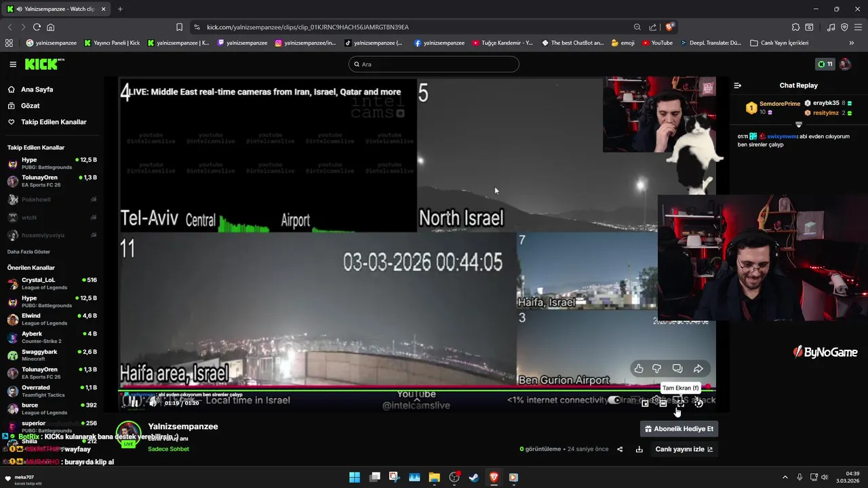Image resolution: width=868 pixels, height=488 pixels.
Task: Open Yayıncı Paneli | Kick bookmark
Action: point(112,43)
